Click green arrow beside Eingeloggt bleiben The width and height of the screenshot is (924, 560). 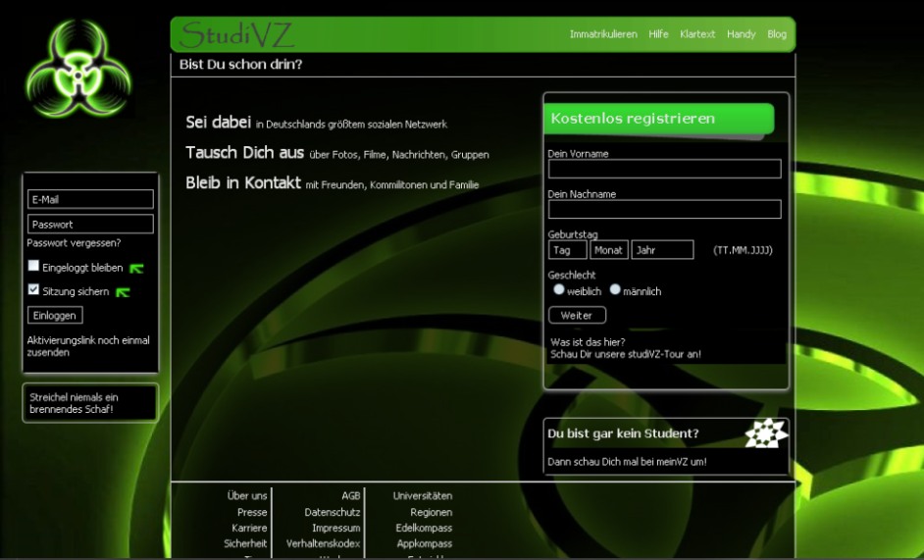coord(136,269)
